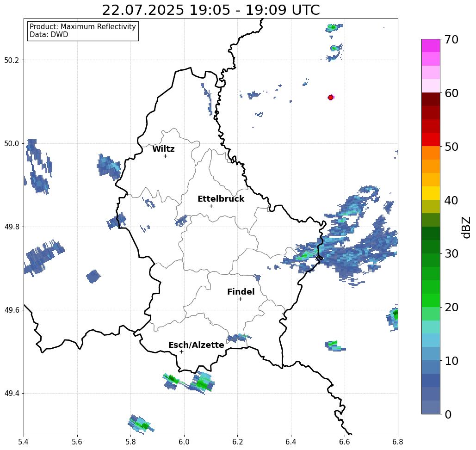The image size is (476, 450).
Task: Click the plot title '22.07.2025 19:05 - 19:09 UTC'
Action: (210, 10)
